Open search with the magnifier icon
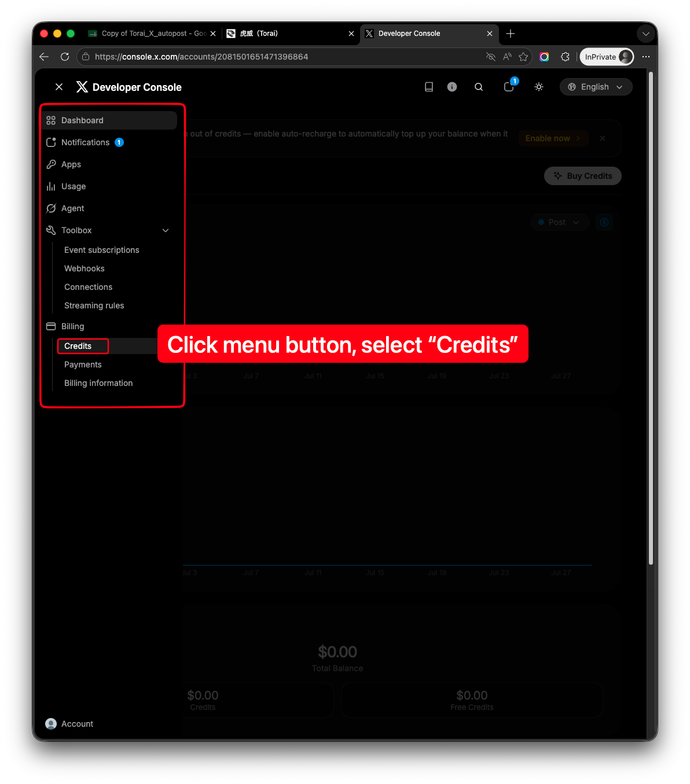This screenshot has width=690, height=784. coord(479,87)
